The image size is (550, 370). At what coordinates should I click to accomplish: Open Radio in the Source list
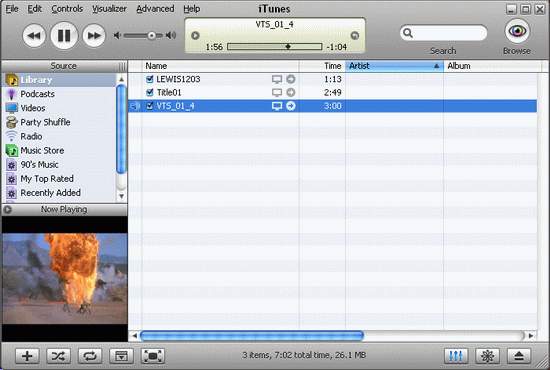tap(59, 136)
